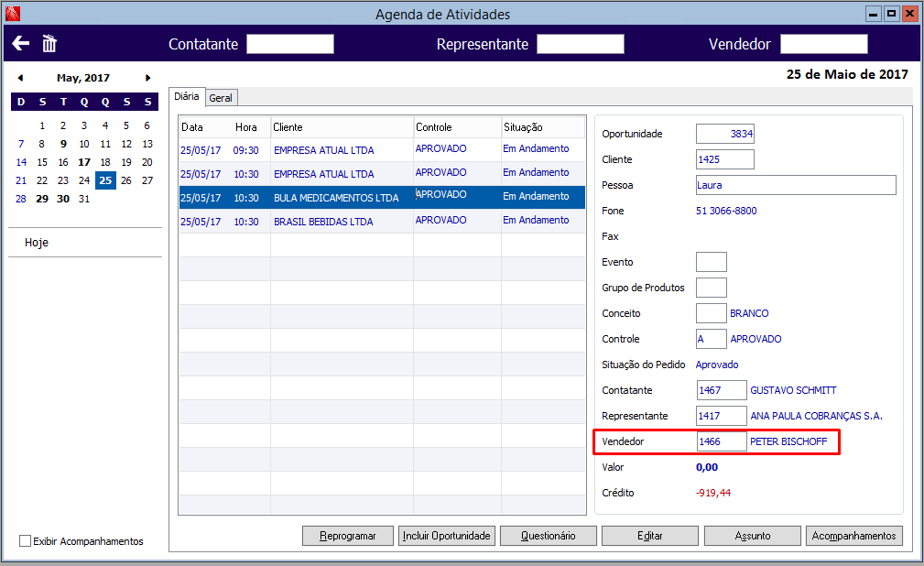Click the PETER BISCHOFF vendor name

[x=788, y=441]
